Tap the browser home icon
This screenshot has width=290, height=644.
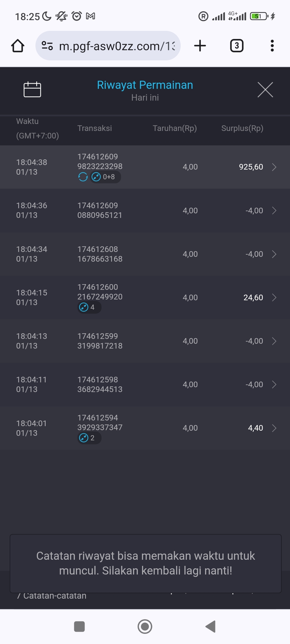(18, 46)
